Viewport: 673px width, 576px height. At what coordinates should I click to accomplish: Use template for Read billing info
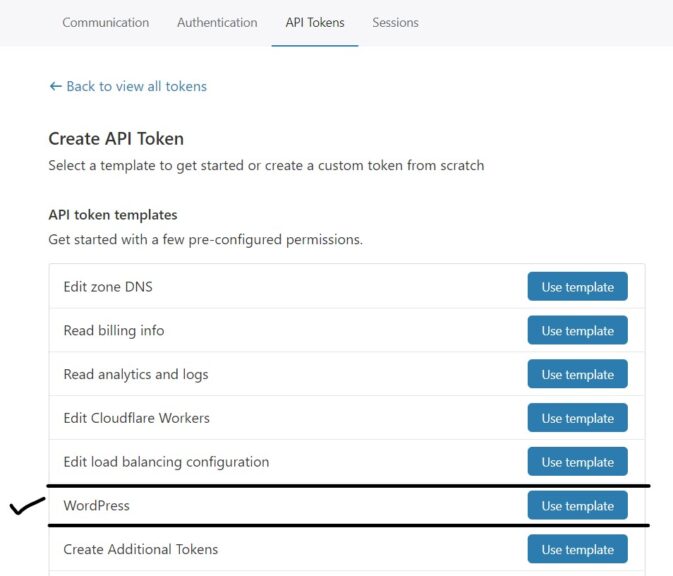(577, 330)
